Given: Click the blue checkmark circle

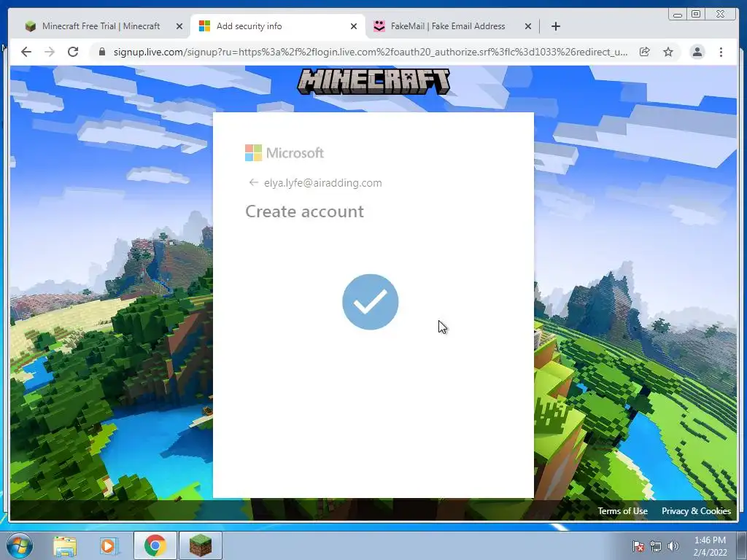Looking at the screenshot, I should point(370,301).
